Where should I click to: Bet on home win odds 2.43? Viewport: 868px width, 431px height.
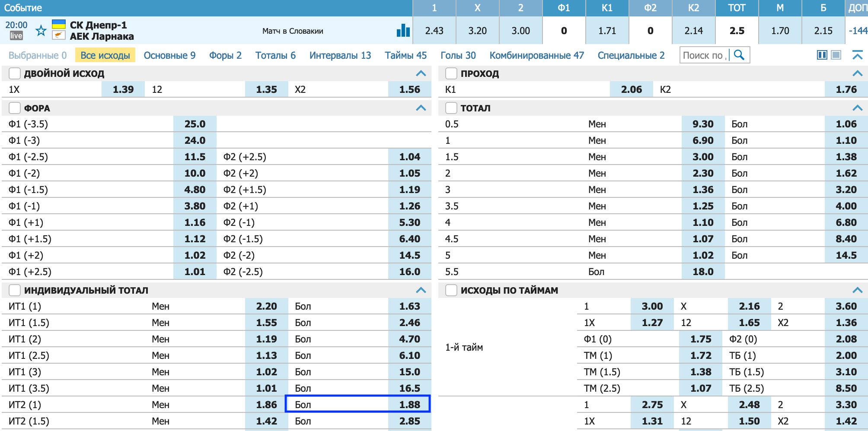pos(434,31)
